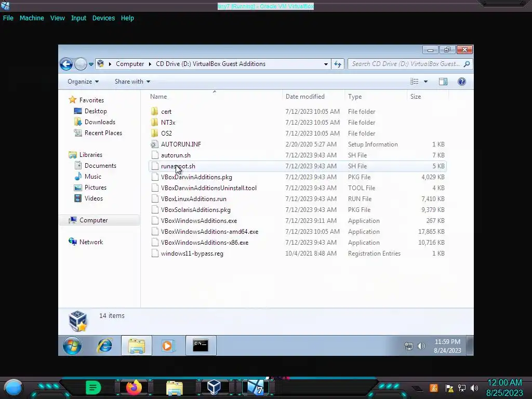Expand the address bar history dropdown
The height and width of the screenshot is (399, 532).
(x=326, y=64)
